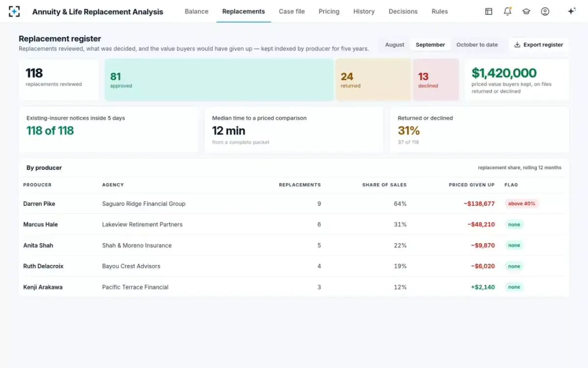Viewport: 588px width, 368px height.
Task: Open producer Ruth Delacroix
Action: pos(44,266)
